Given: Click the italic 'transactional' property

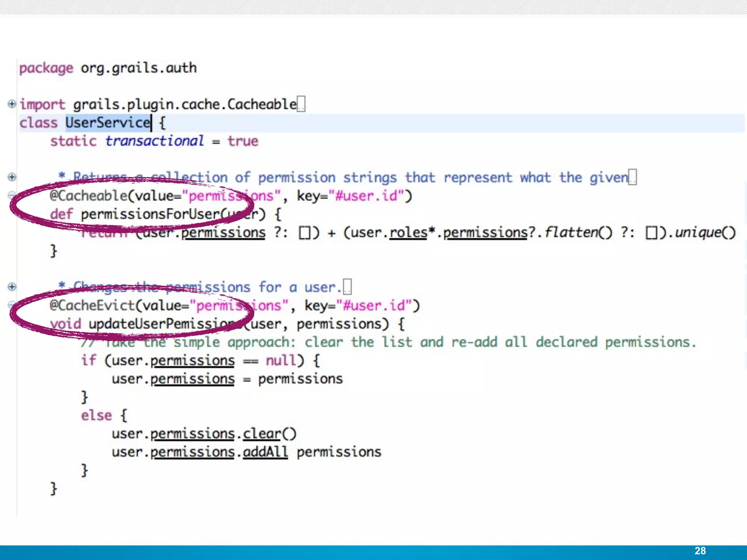Looking at the screenshot, I should [x=154, y=141].
